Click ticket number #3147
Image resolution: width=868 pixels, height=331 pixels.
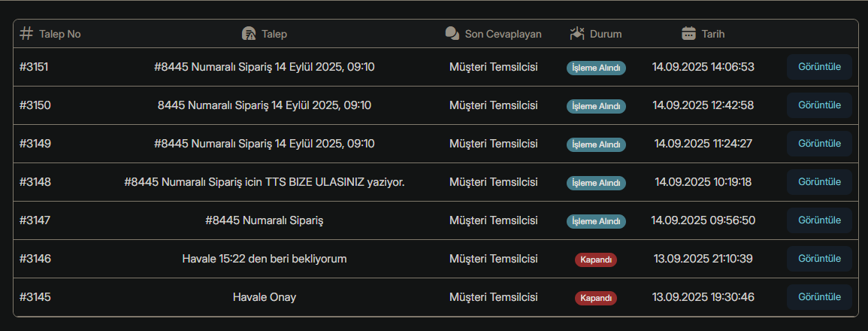click(x=35, y=220)
